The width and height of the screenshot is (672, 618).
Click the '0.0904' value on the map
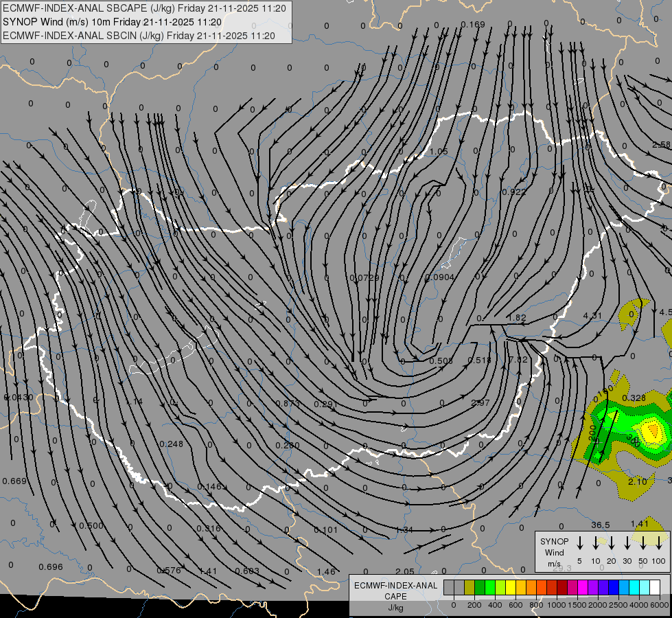coord(439,277)
